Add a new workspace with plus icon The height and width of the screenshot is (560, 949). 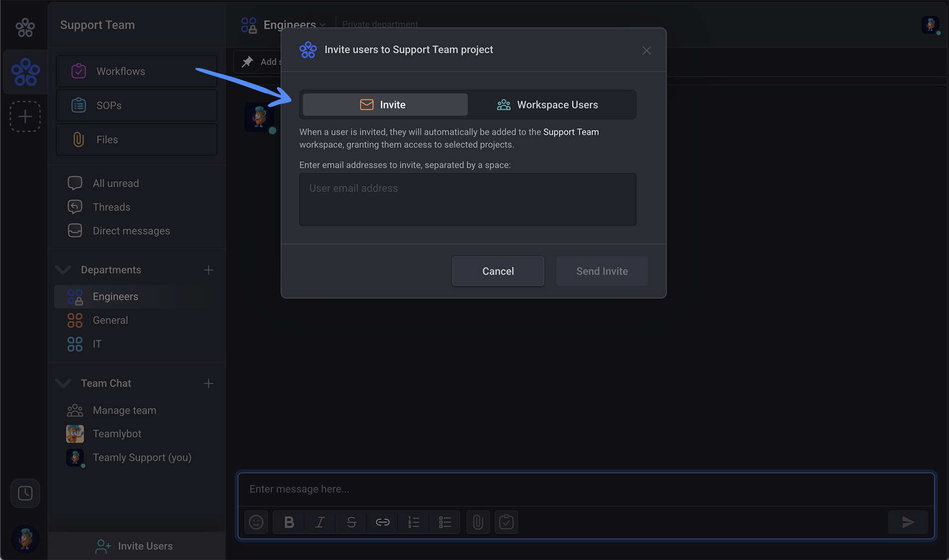tap(25, 116)
